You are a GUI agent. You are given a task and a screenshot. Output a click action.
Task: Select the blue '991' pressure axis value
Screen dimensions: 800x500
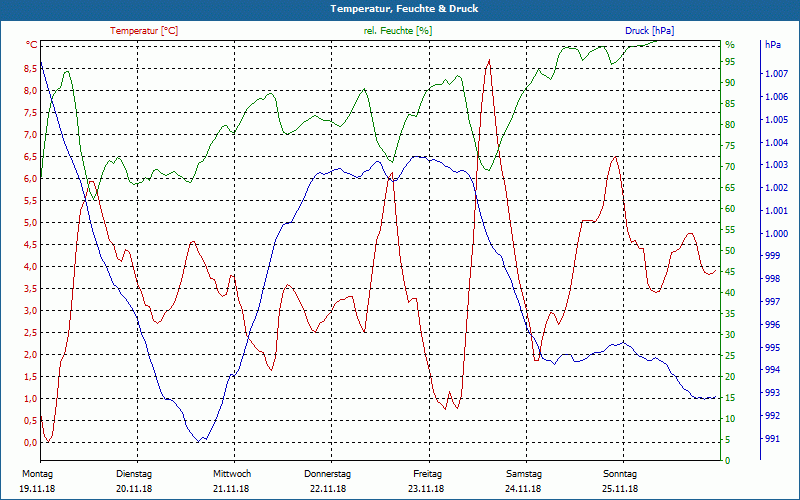[x=772, y=439]
